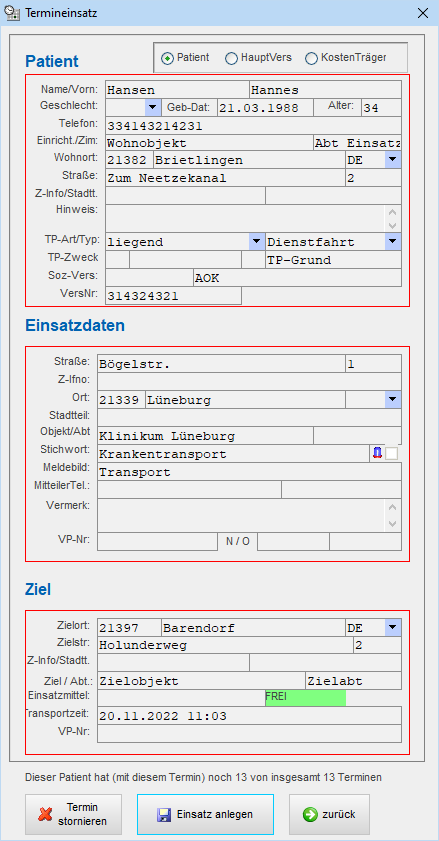Open the Geschlecht dropdown
The width and height of the screenshot is (439, 841).
click(x=153, y=107)
